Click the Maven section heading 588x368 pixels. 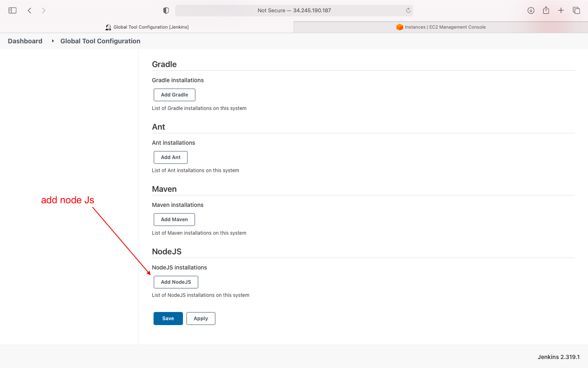click(x=164, y=189)
